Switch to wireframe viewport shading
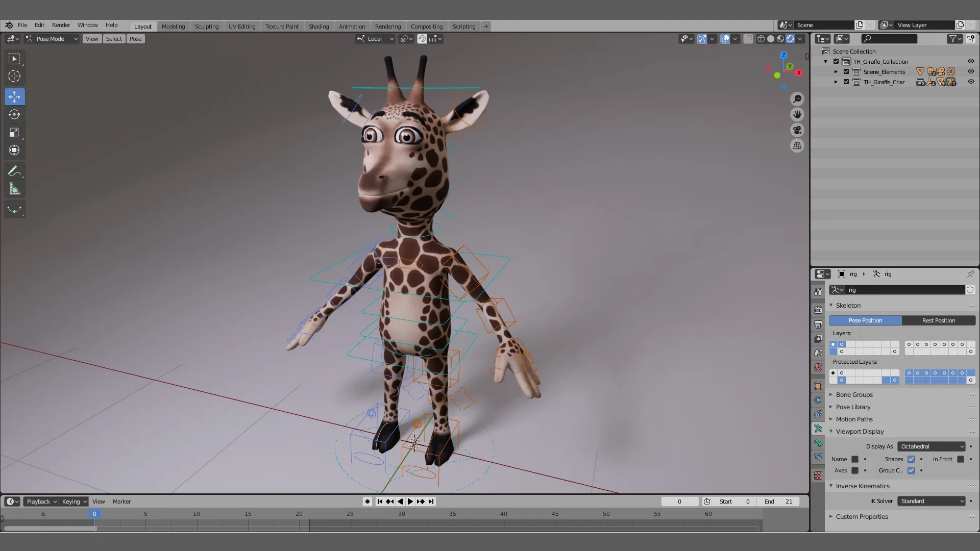 (761, 39)
